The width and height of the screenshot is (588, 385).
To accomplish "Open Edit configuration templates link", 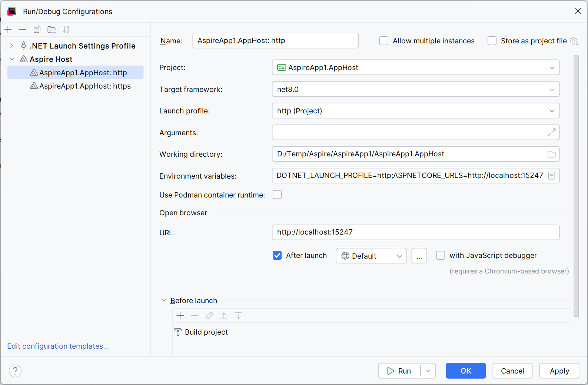I will pyautogui.click(x=58, y=346).
